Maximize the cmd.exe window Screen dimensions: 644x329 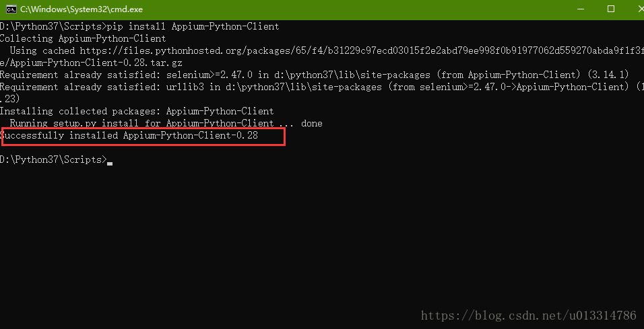coord(611,9)
